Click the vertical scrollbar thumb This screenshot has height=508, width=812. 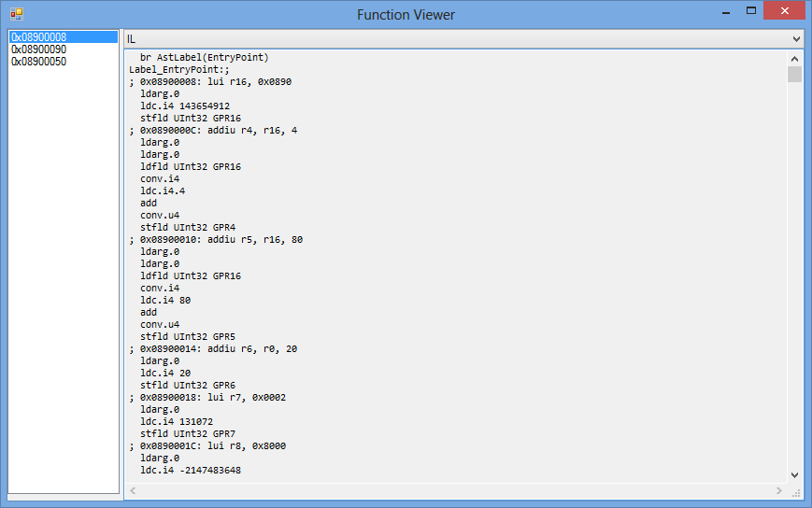(794, 75)
